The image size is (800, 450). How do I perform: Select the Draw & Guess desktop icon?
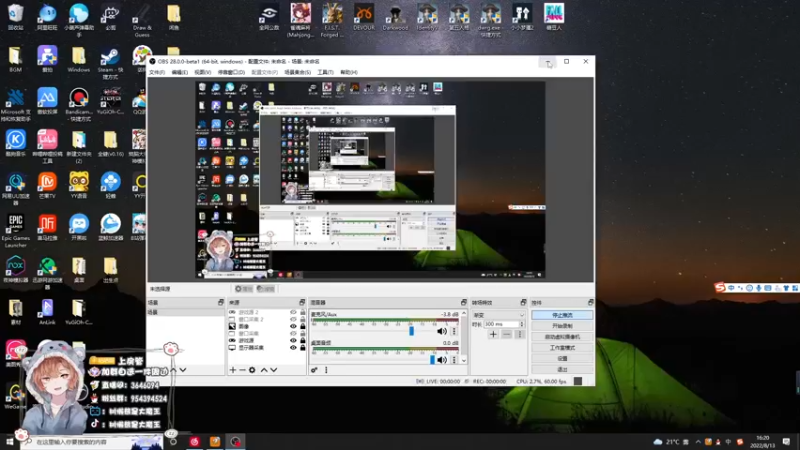click(142, 21)
